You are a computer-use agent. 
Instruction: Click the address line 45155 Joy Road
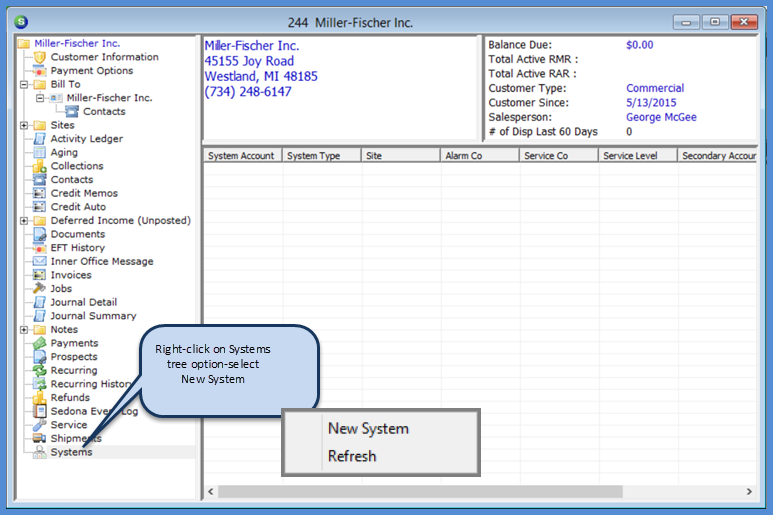point(249,61)
